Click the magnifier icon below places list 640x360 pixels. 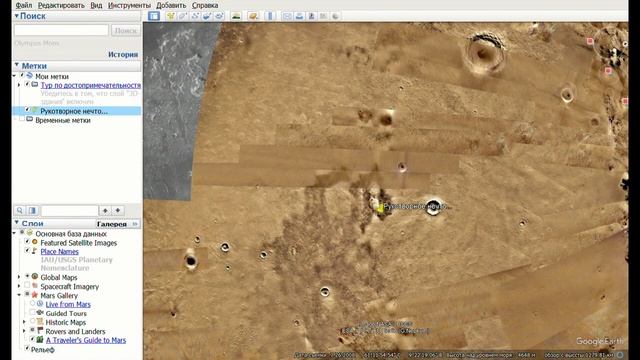point(20,210)
